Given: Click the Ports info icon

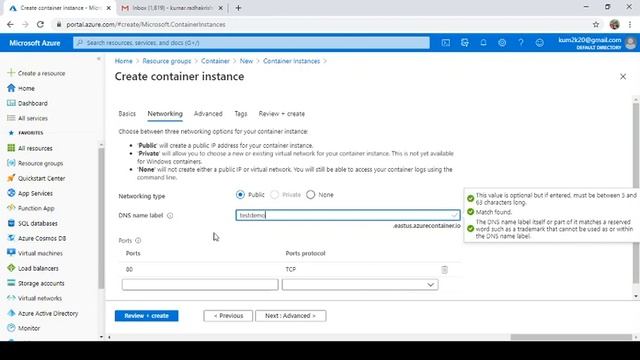Looking at the screenshot, I should [x=138, y=240].
